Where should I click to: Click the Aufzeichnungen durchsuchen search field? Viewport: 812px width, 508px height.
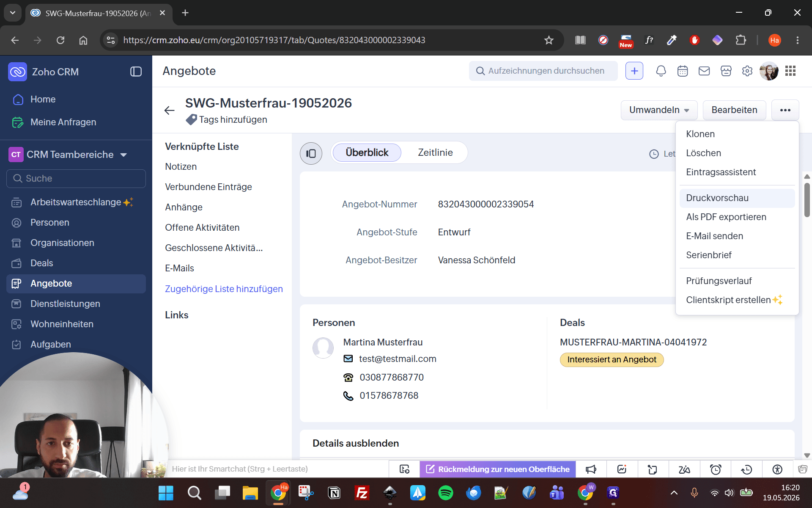[543, 71]
